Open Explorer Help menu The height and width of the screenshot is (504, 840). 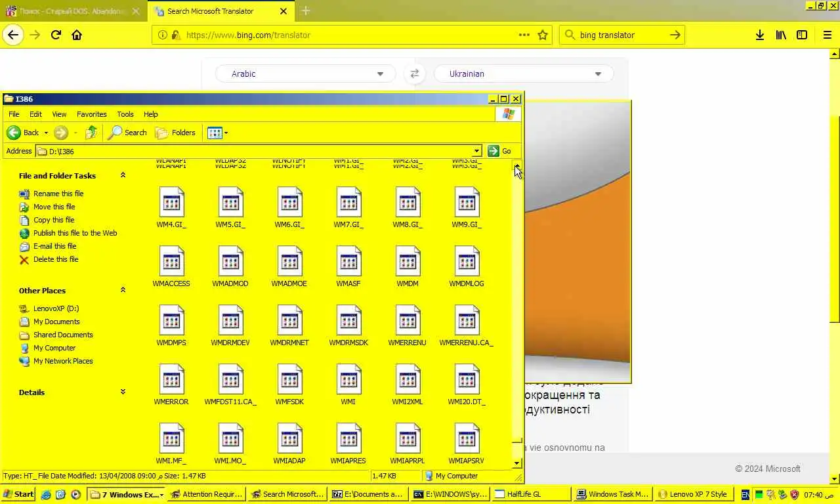click(150, 114)
